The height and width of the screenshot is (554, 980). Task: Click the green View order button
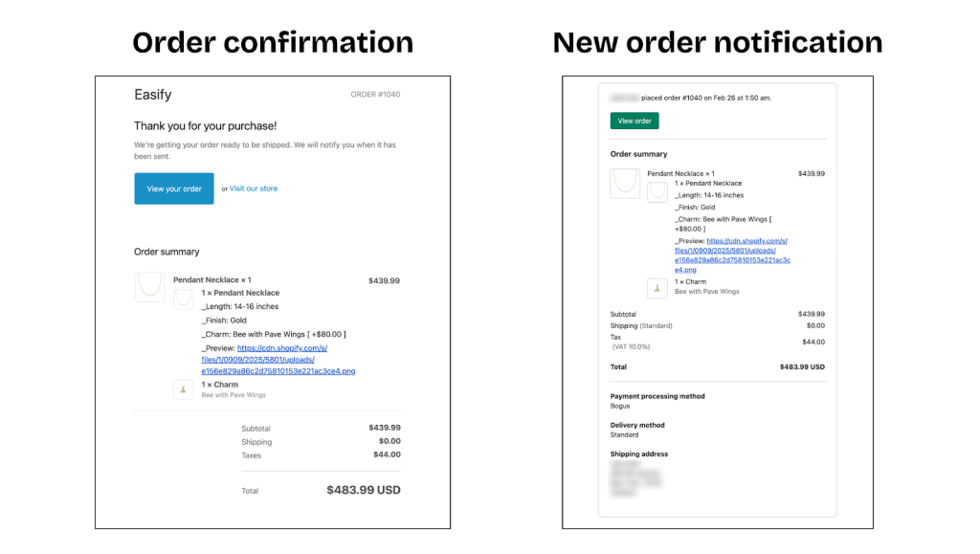click(635, 122)
